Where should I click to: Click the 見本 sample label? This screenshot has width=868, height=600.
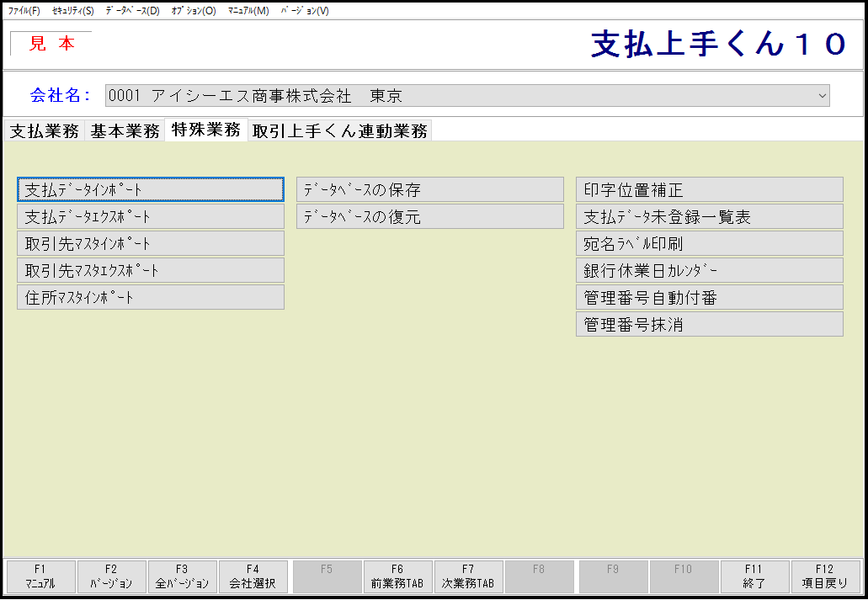[x=51, y=44]
